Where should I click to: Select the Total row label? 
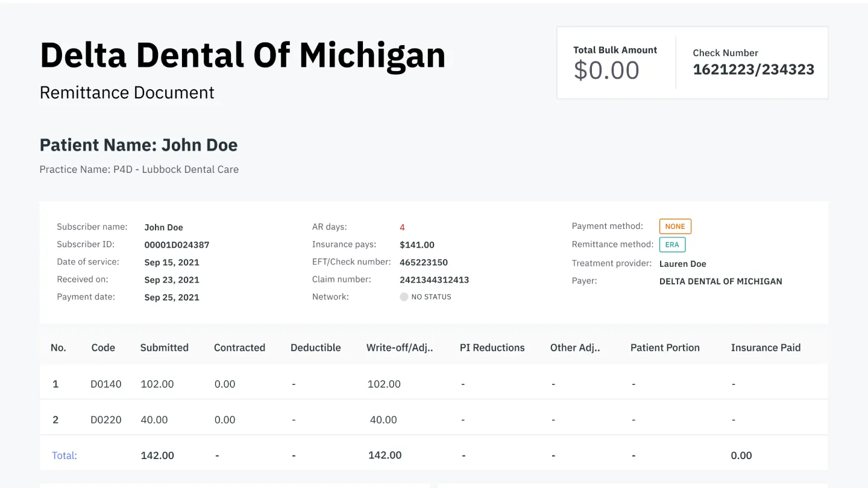coord(64,455)
